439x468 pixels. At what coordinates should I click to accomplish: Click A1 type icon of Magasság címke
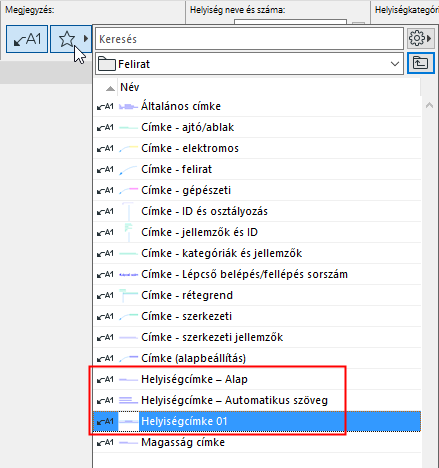tap(105, 442)
